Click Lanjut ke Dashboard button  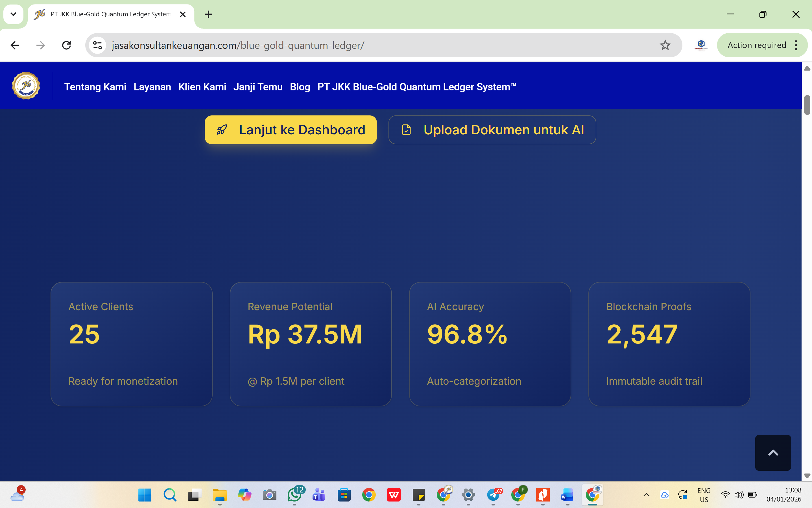(291, 130)
